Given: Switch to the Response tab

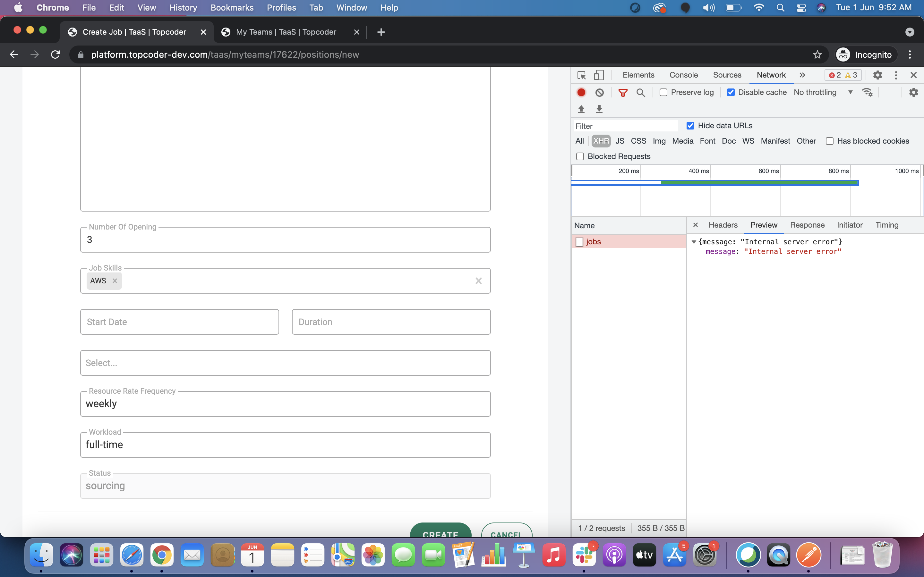Looking at the screenshot, I should 807,225.
